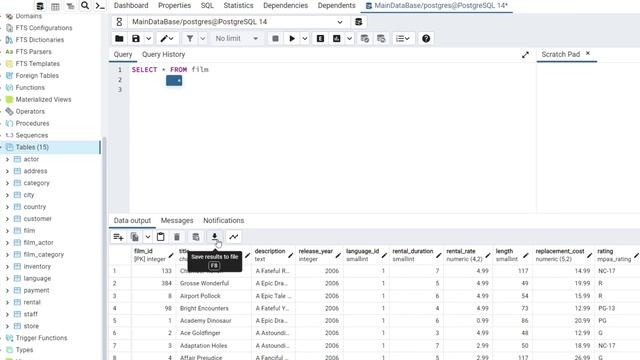Open the Macros list menu
Screen dimensions: 640x360
coord(403,38)
